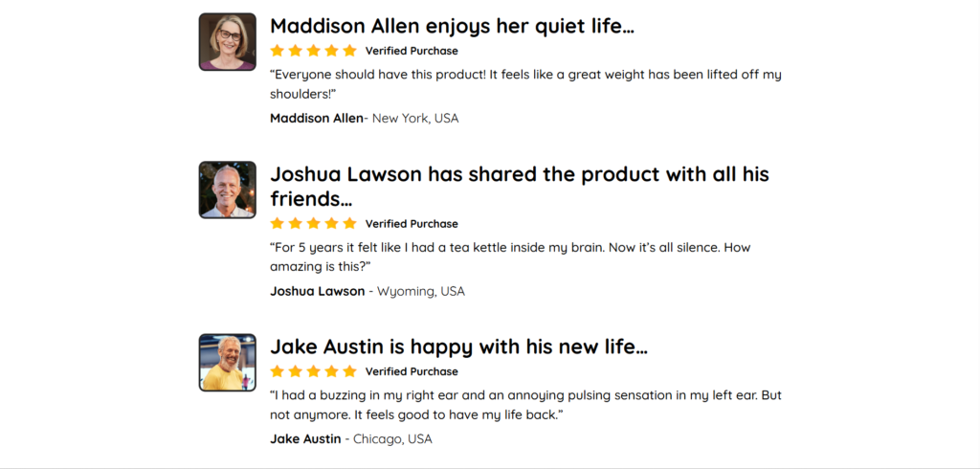This screenshot has width=980, height=469.
Task: Click the 'Joshua Lawson has shared the product' heading
Action: [x=520, y=187]
